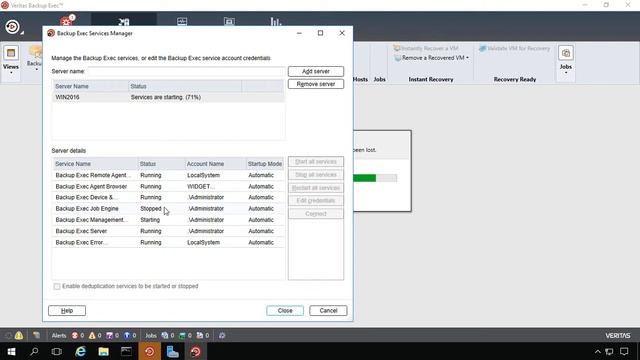The image size is (640, 360).
Task: Expand the Jobs ribbon dropdown arrow
Action: tap(566, 73)
